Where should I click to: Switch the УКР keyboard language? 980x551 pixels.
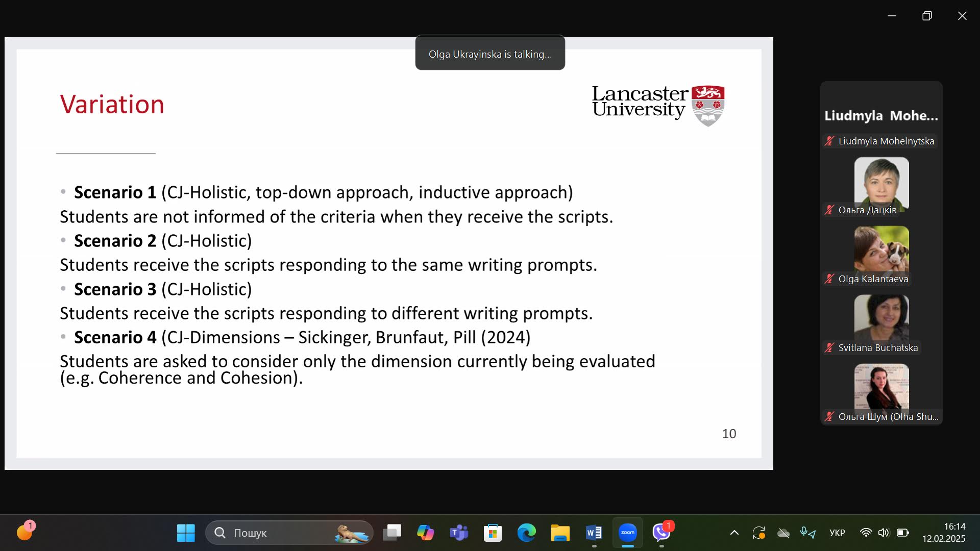tap(837, 533)
